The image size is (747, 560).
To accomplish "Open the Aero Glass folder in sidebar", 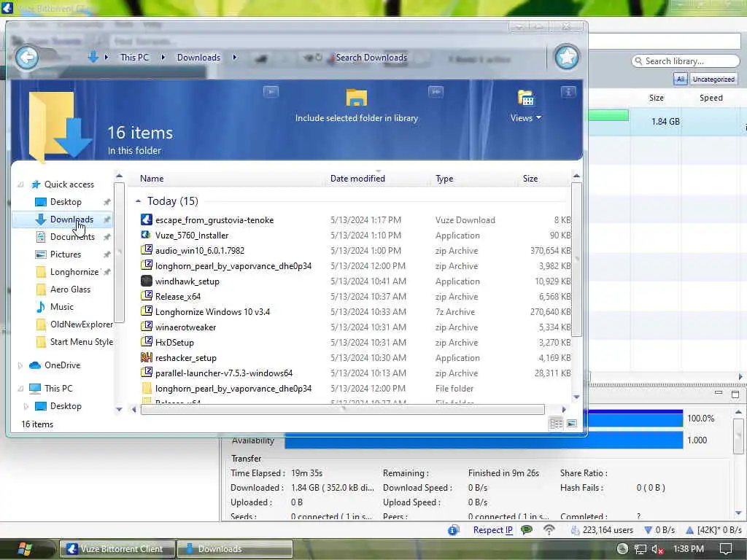I will (x=70, y=289).
